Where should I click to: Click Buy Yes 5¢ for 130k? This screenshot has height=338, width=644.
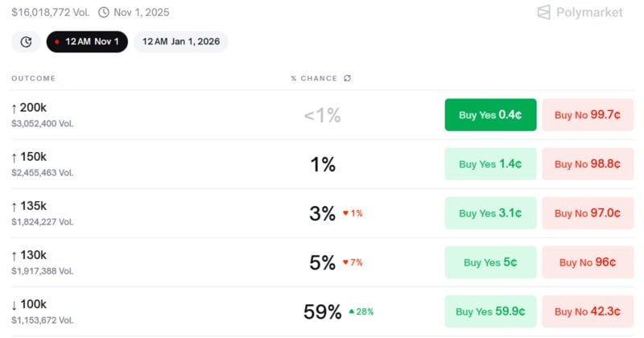tap(490, 262)
